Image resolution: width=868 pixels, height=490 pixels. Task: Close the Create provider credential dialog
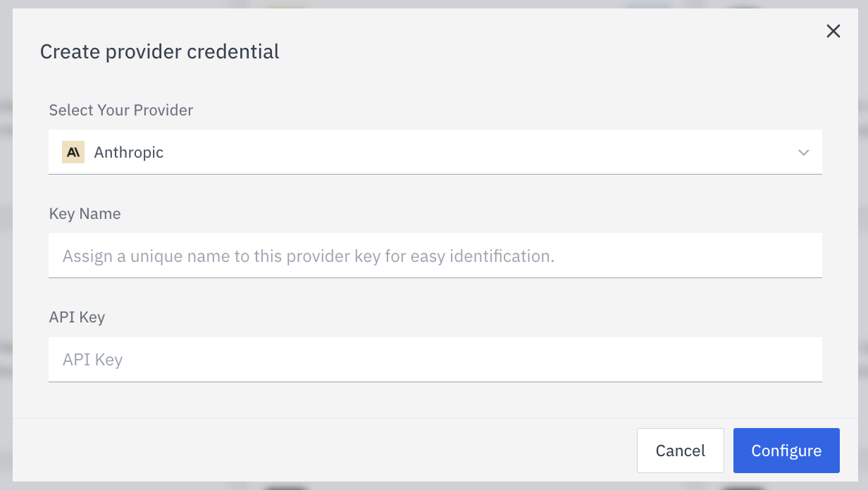tap(833, 31)
